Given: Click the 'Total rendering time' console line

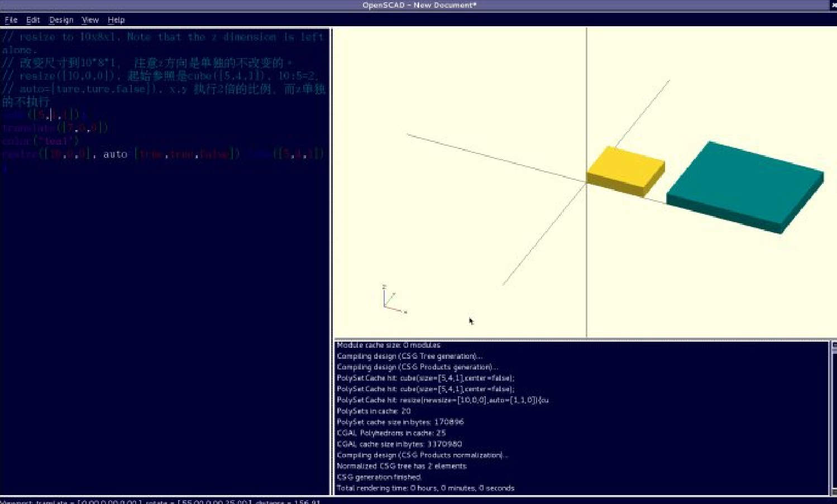Looking at the screenshot, I should coord(425,488).
